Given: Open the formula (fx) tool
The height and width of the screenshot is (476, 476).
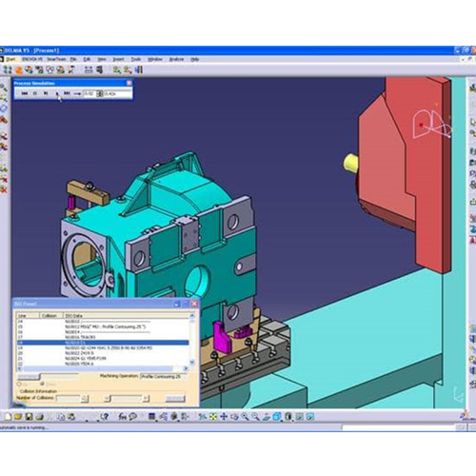Looking at the screenshot, I should click(122, 417).
